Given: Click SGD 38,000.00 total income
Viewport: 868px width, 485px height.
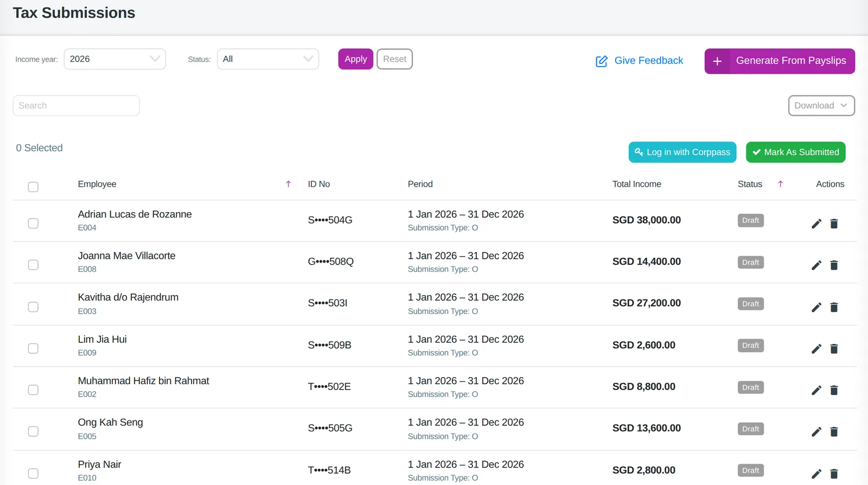Looking at the screenshot, I should point(647,220).
